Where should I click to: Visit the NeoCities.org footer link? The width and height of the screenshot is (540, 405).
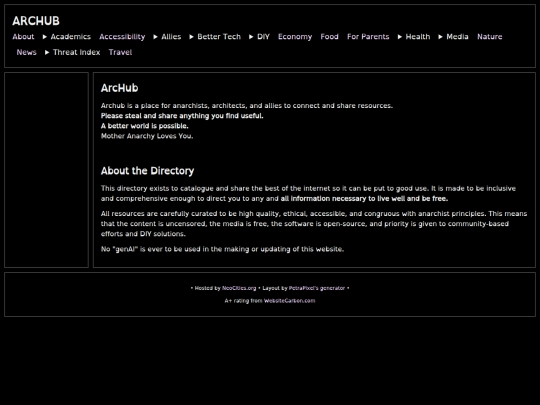[x=239, y=288]
